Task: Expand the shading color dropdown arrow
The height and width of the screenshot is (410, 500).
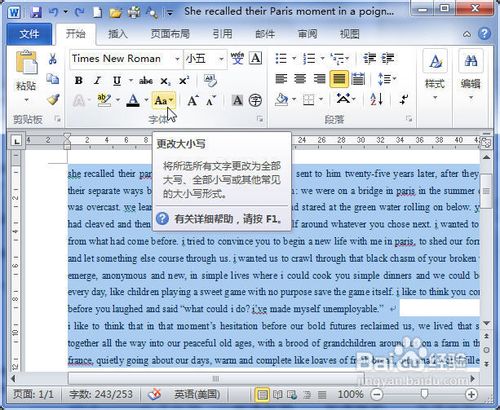Action: click(294, 99)
